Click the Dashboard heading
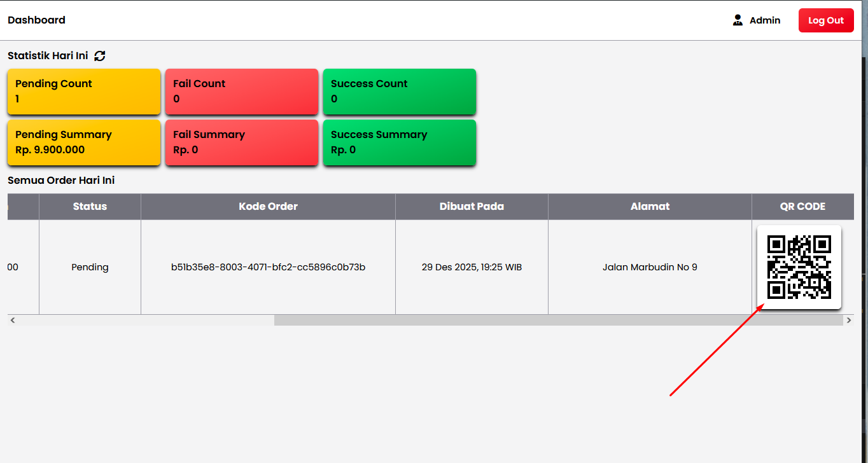The height and width of the screenshot is (463, 868). tap(36, 20)
